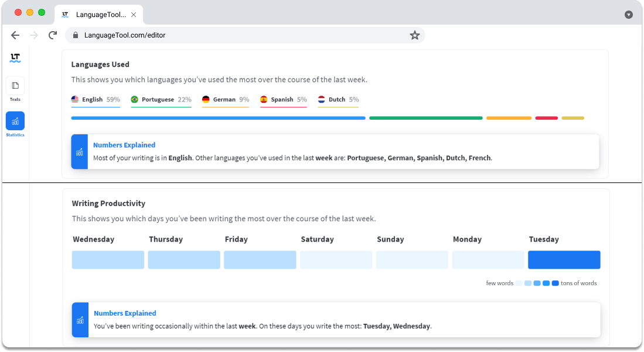Screen dimensions: 644x352
Task: Click chart icon in Languages Numbers Explained card
Action: [x=79, y=152]
